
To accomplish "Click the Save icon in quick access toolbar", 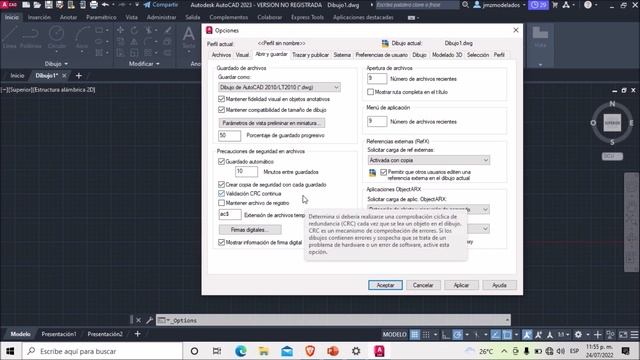I will pos(49,5).
